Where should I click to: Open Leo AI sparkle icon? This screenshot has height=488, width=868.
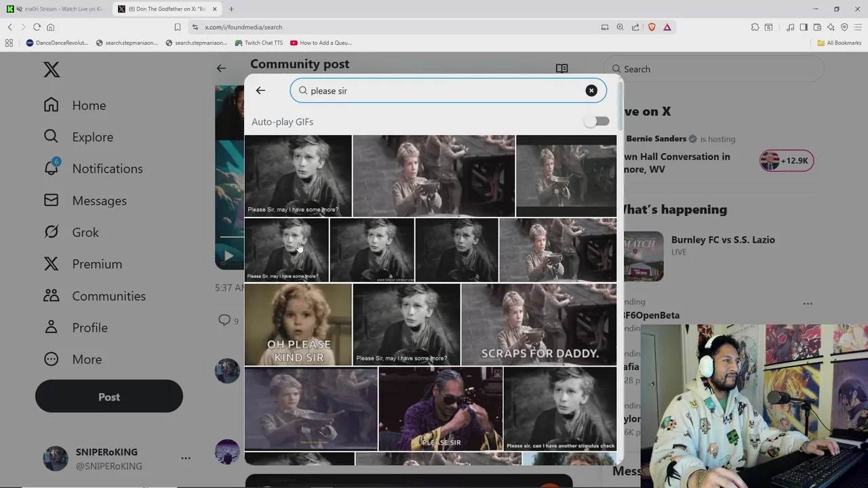click(x=831, y=27)
